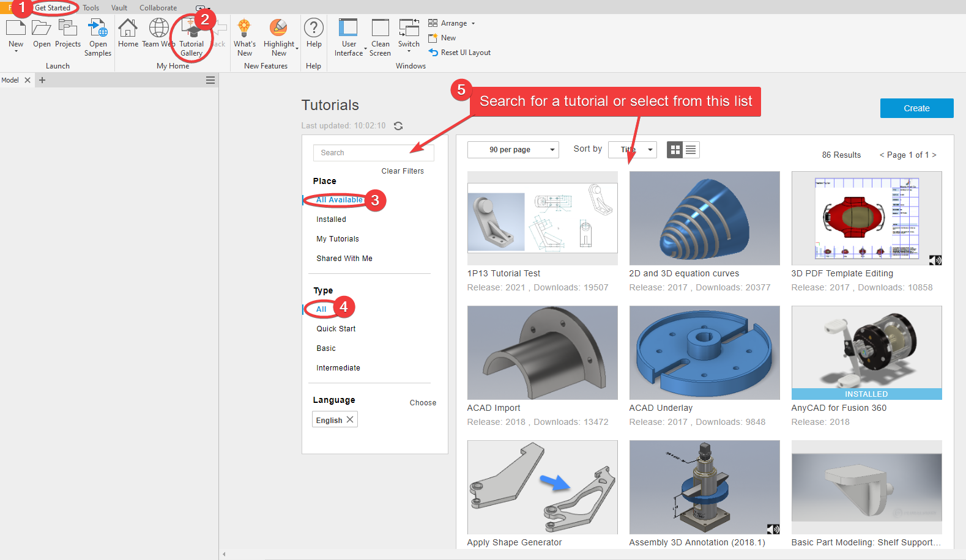This screenshot has width=966, height=560.
Task: Click the Clear Filters link
Action: click(403, 171)
